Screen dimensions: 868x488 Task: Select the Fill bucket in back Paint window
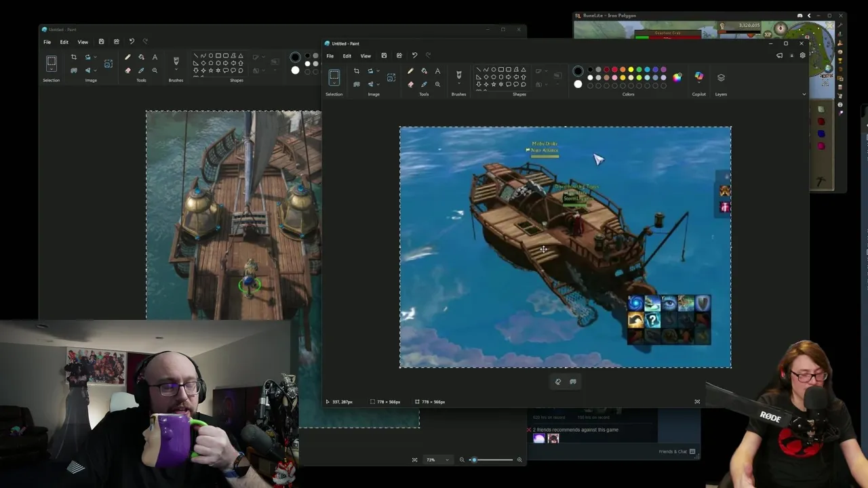click(x=141, y=57)
